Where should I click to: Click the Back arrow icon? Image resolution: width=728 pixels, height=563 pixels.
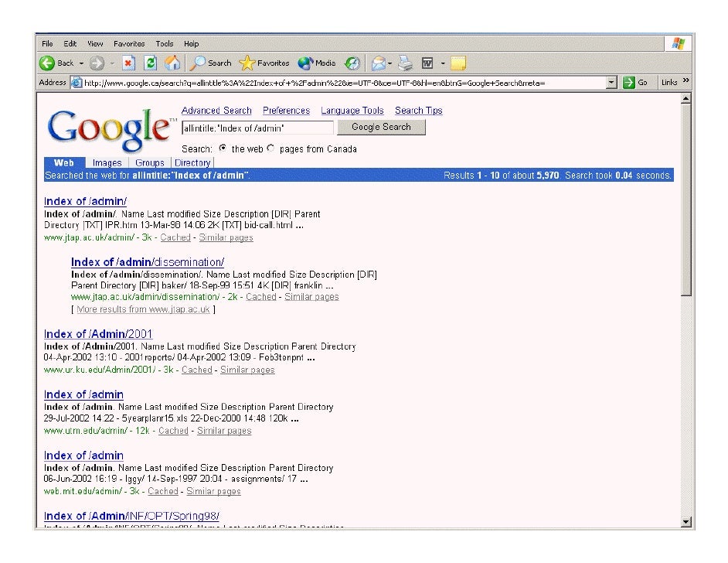pos(47,63)
